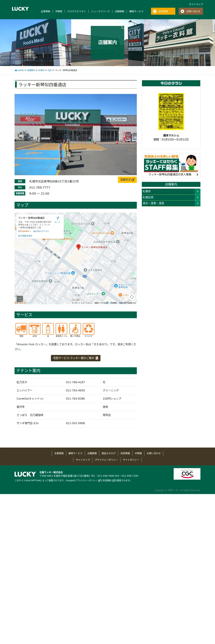This screenshot has height=644, width=215.
Task: Select ザンギ専門店 IChi tenant name
Action: click(x=27, y=423)
